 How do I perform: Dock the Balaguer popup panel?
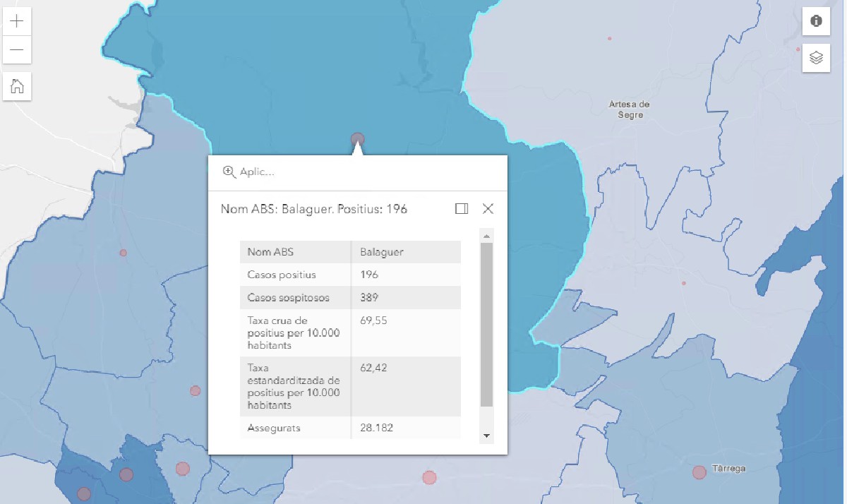pyautogui.click(x=462, y=209)
